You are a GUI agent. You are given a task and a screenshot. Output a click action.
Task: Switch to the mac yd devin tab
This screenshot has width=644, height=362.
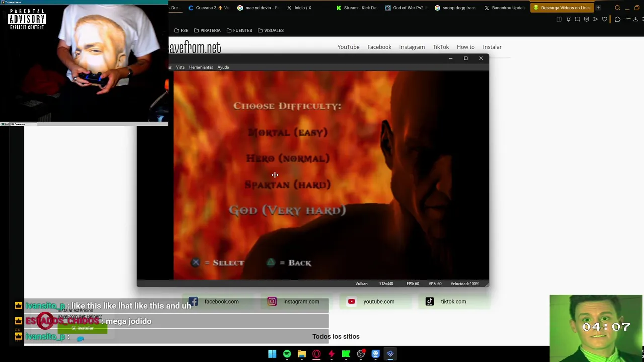point(258,8)
